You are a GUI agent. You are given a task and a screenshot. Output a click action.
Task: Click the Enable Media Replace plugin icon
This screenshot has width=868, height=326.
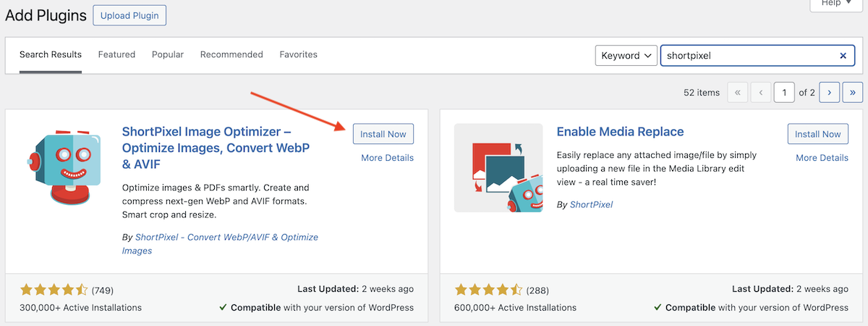point(498,168)
